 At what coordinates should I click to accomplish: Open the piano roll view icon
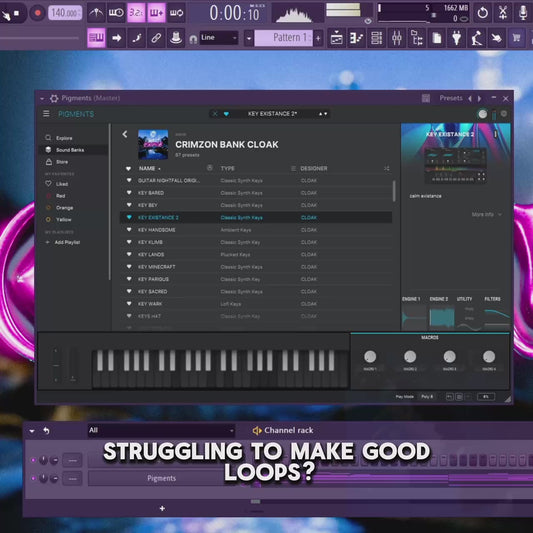(357, 38)
